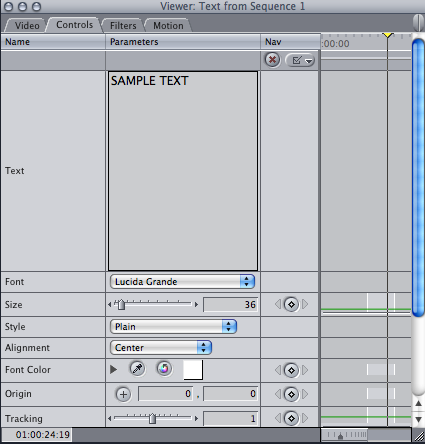Image resolution: width=425 pixels, height=444 pixels.
Task: Click the Nav column header
Action: coord(290,42)
